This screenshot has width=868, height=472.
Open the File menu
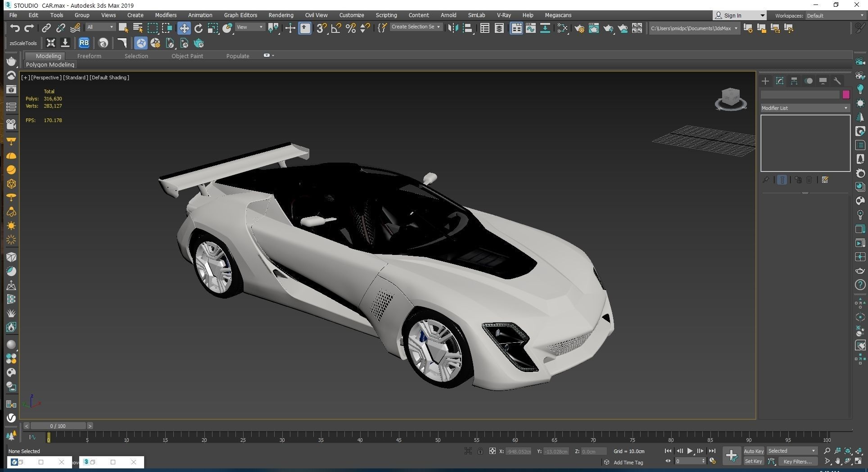[x=13, y=15]
